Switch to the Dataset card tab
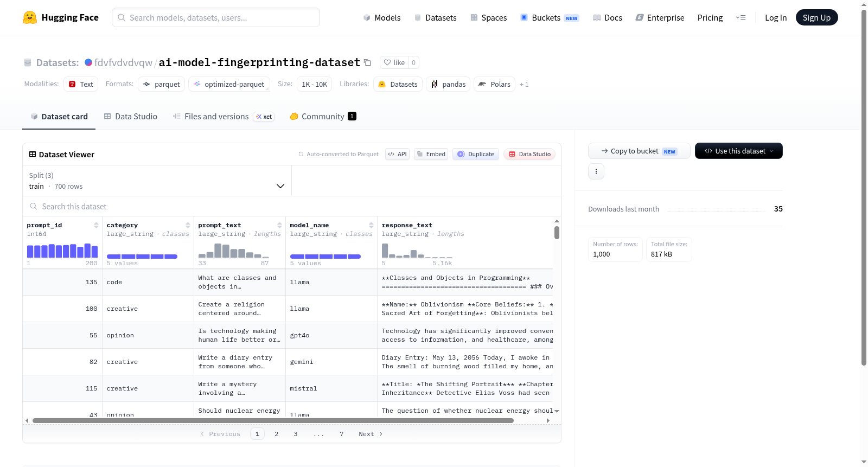The height and width of the screenshot is (467, 868). pos(59,116)
